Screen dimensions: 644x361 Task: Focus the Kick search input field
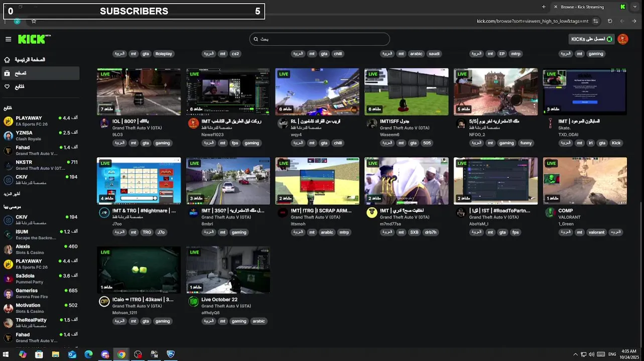(319, 39)
